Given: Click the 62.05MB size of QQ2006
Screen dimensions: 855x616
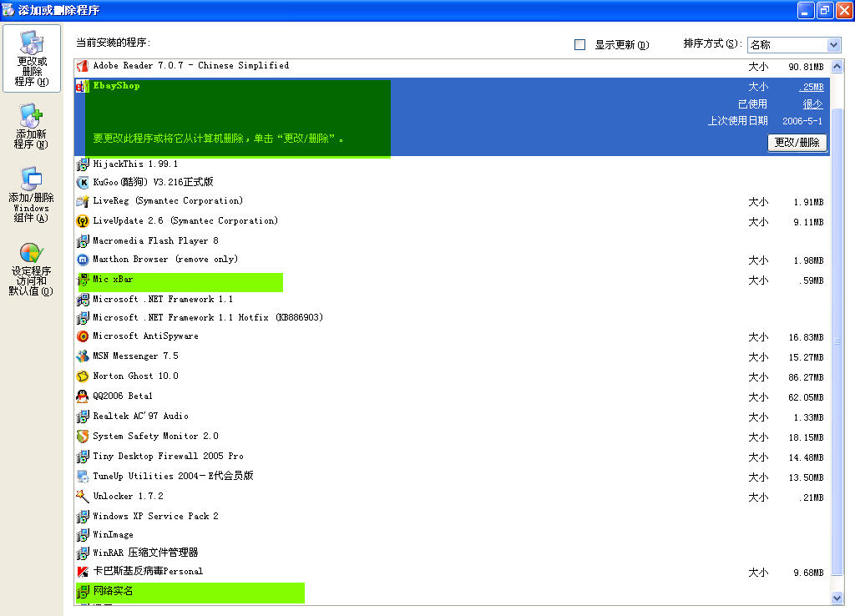Looking at the screenshot, I should coord(806,397).
